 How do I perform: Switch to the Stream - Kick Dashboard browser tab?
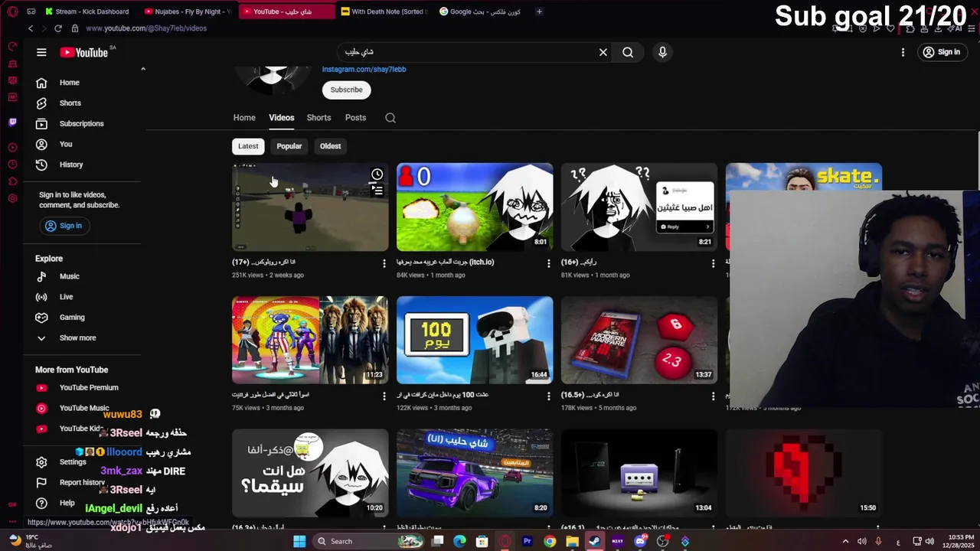click(88, 11)
